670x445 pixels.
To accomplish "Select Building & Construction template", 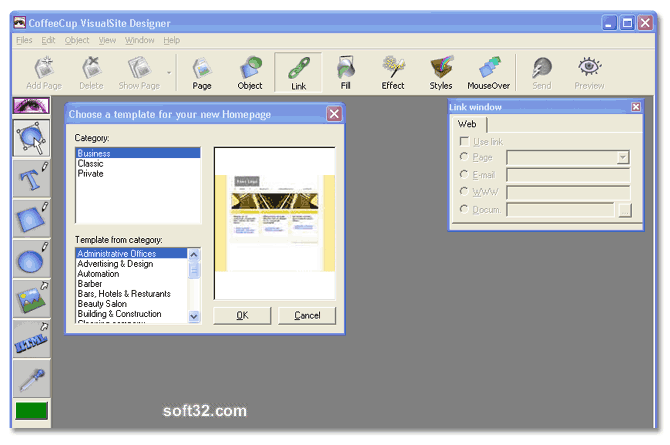I will tap(132, 314).
